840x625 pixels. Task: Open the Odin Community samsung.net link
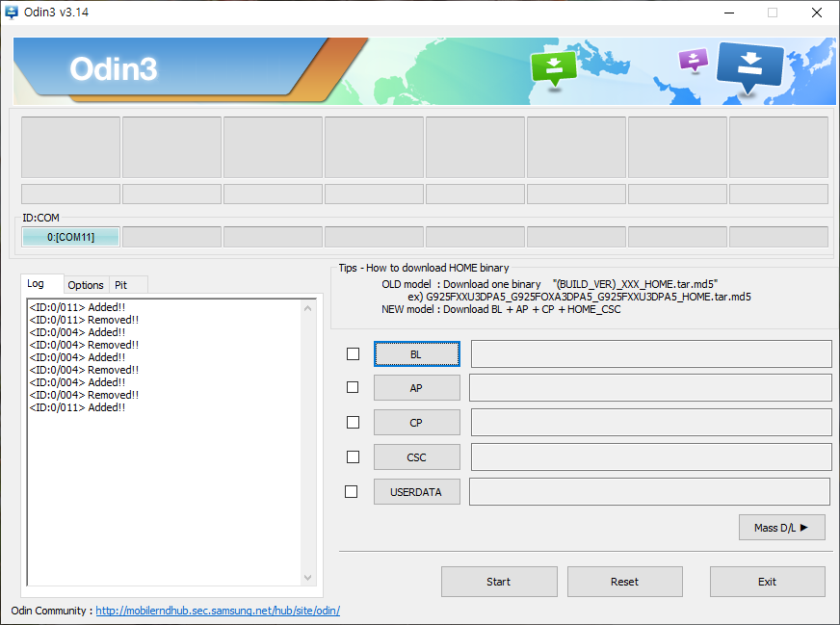click(218, 611)
